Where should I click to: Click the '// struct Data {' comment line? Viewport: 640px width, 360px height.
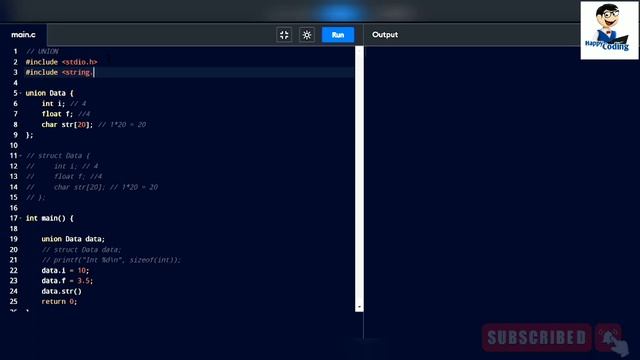[58, 156]
